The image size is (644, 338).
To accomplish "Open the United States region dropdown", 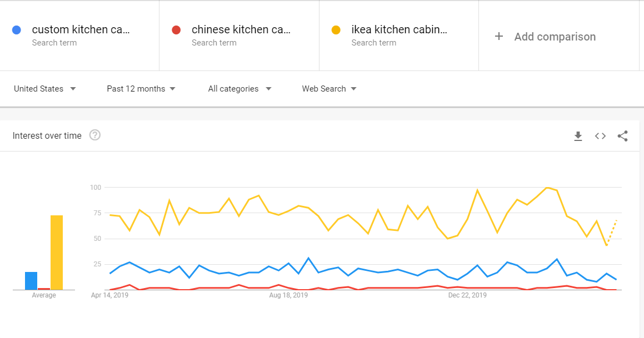I will tap(45, 89).
